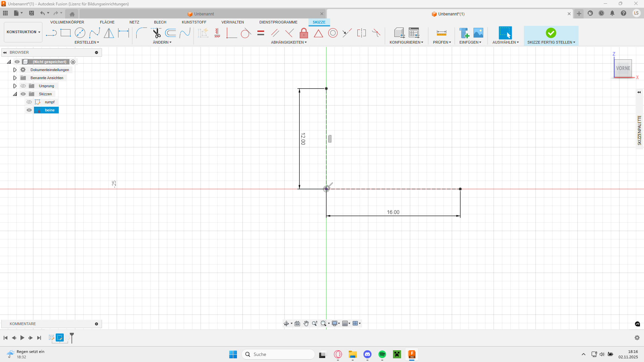The height and width of the screenshot is (362, 644).
Task: Select the Trim scissors tool
Action: (156, 33)
